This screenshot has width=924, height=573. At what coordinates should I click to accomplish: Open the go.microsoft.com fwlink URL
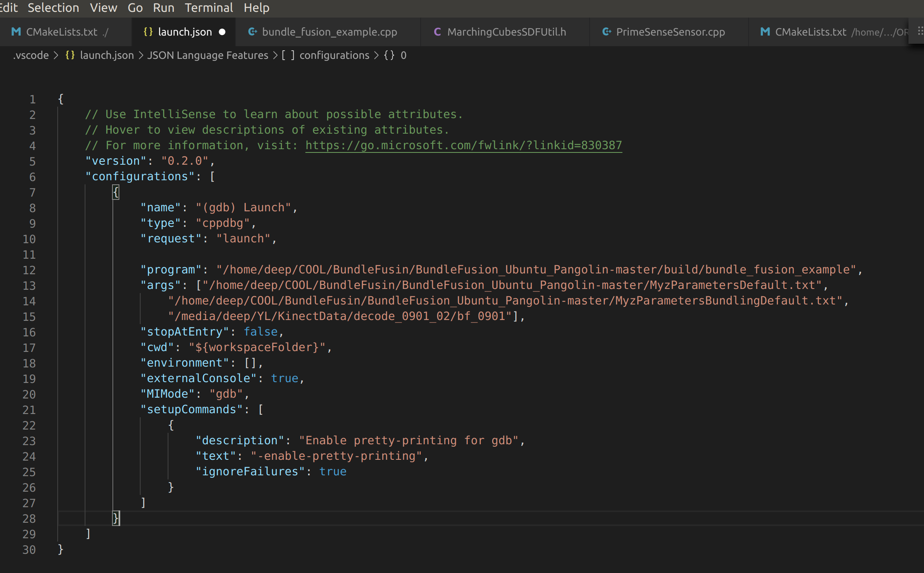464,145
